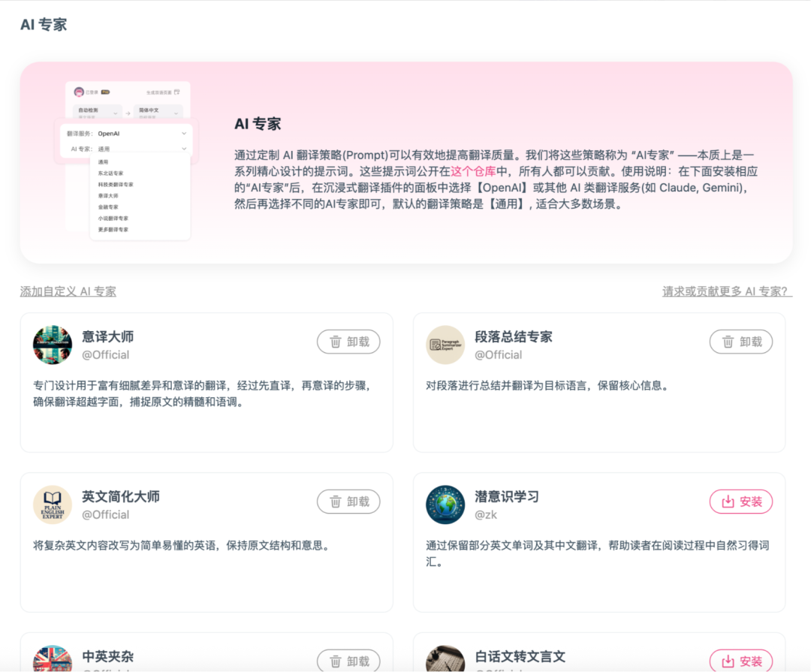
Task: Click the 中英夹杂 flag avatar icon
Action: (x=53, y=658)
